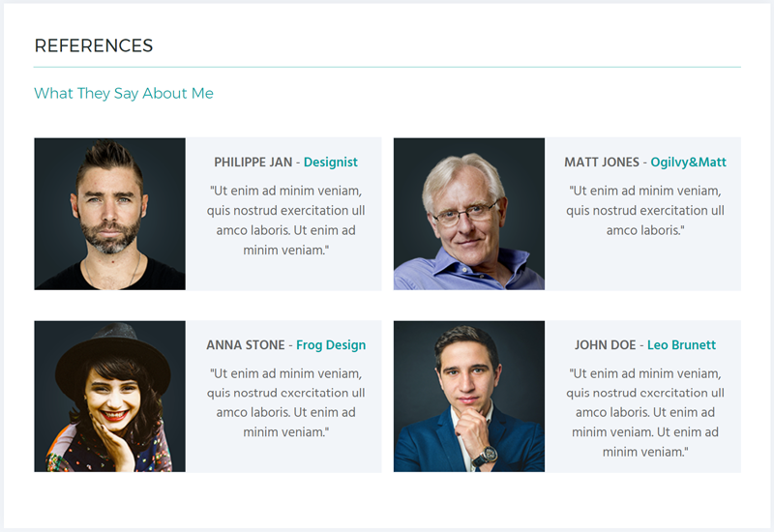Viewport: 774px width, 532px height.
Task: Click the ANNA STONE name text
Action: tap(246, 345)
